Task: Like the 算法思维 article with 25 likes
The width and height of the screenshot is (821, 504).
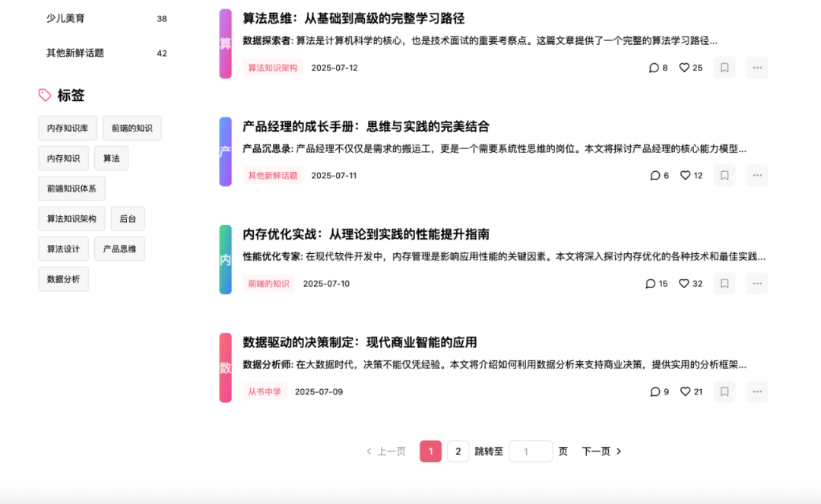Action: pos(690,68)
